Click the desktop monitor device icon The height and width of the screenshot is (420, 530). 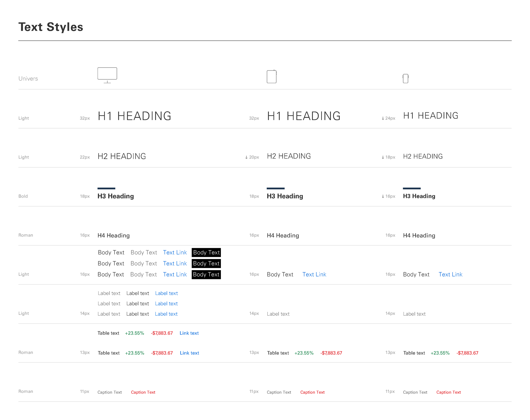coord(107,74)
